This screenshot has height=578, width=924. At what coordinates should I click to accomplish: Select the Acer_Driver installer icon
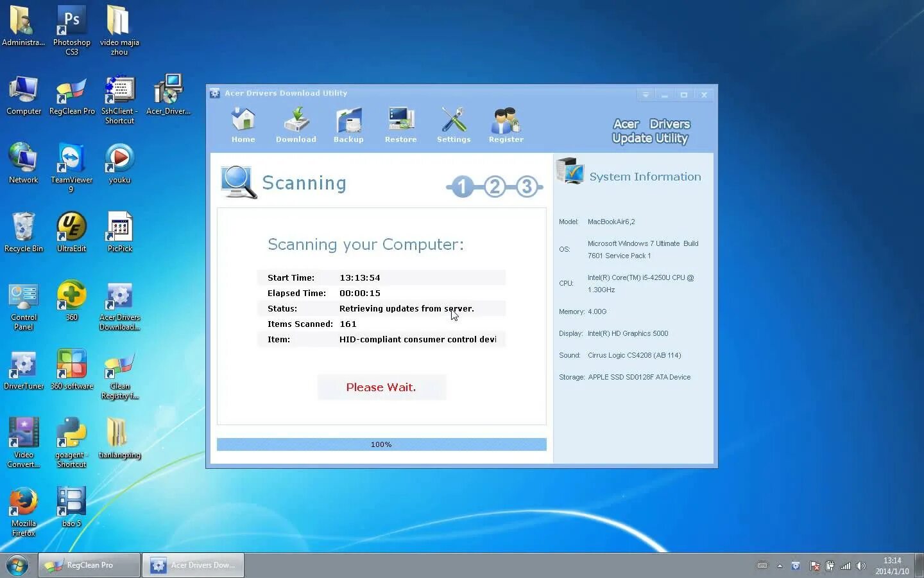168,95
